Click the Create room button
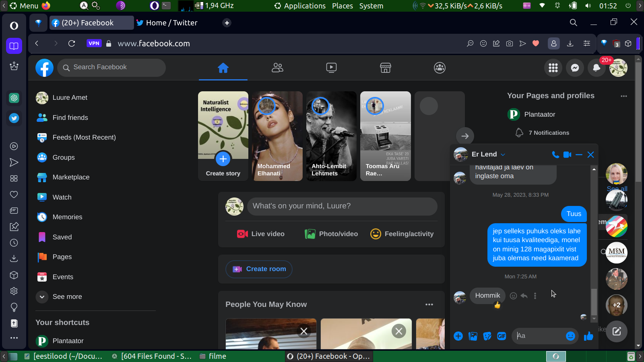 coord(259,269)
